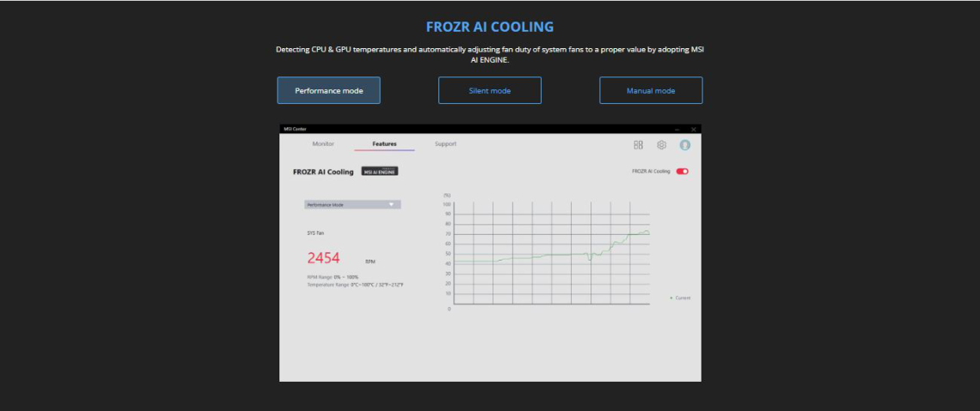
Task: Close the MSI Center window
Action: (693, 129)
